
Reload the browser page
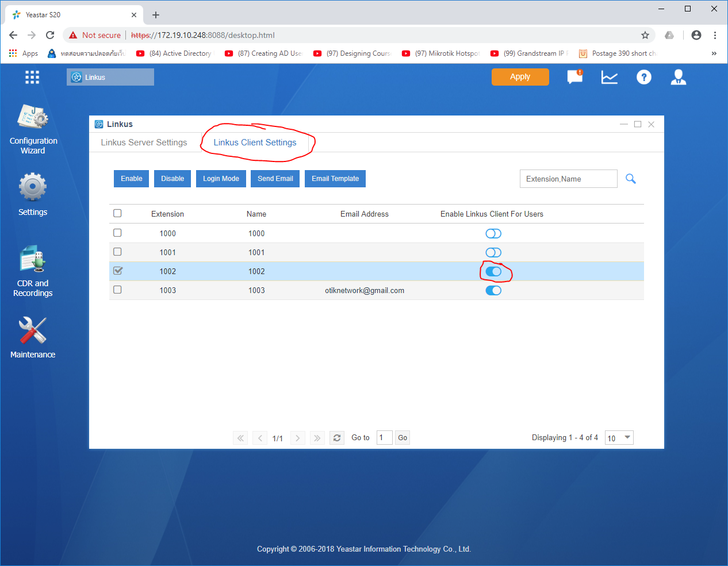tap(50, 35)
